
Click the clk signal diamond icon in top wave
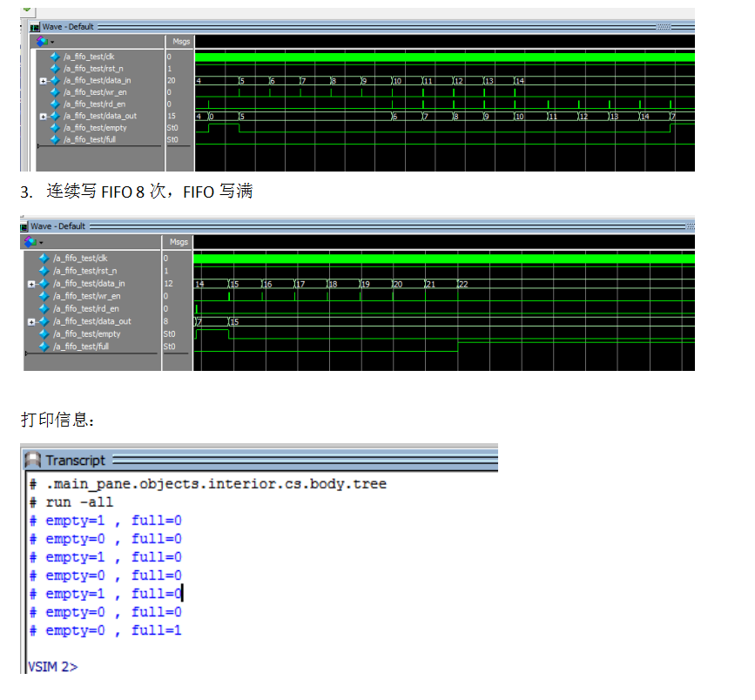tap(54, 57)
